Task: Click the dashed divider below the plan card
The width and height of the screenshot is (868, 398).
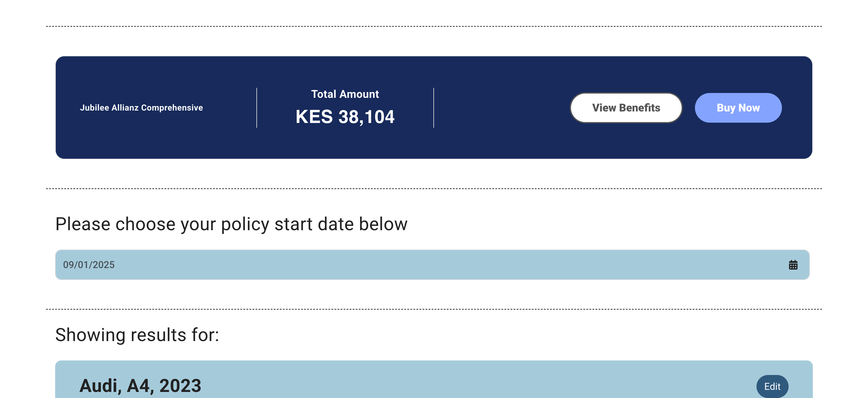Action: click(x=434, y=189)
